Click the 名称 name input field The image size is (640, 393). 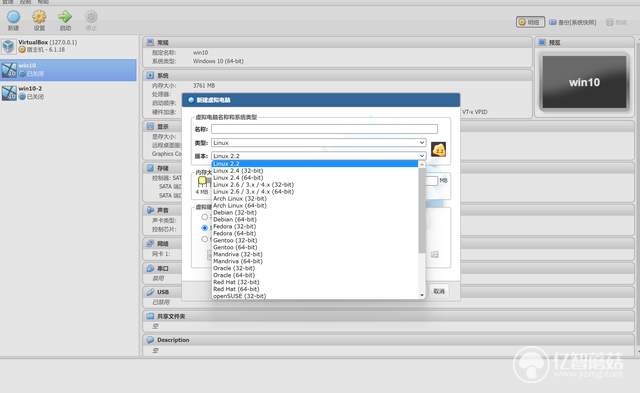324,129
